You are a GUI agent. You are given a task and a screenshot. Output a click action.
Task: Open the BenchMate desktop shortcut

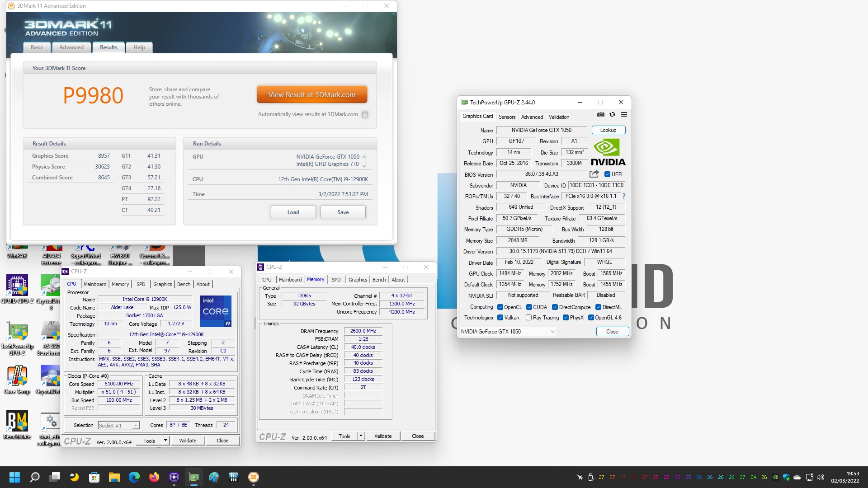point(17,425)
